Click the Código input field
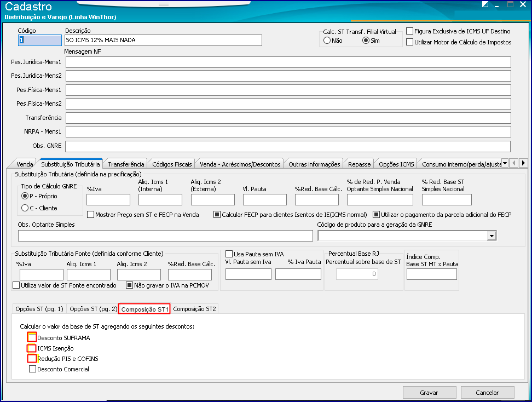 point(40,40)
